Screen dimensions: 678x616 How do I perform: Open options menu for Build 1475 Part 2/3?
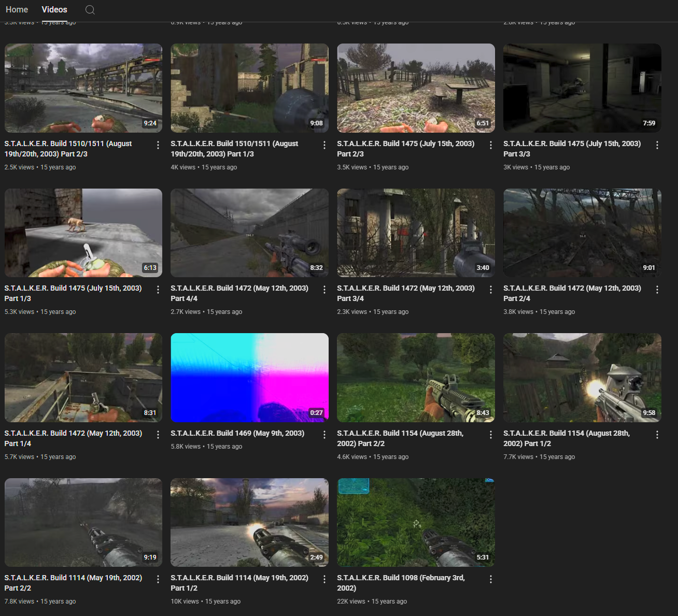tap(491, 145)
